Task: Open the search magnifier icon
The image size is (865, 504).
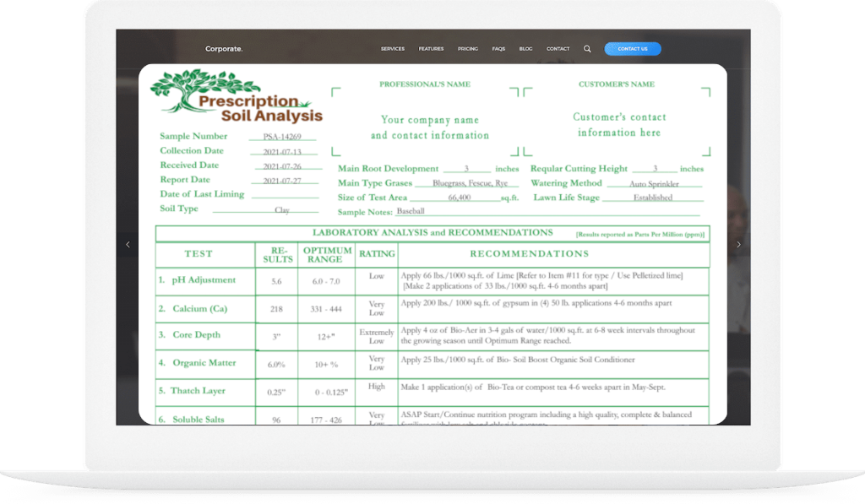Action: coord(587,49)
